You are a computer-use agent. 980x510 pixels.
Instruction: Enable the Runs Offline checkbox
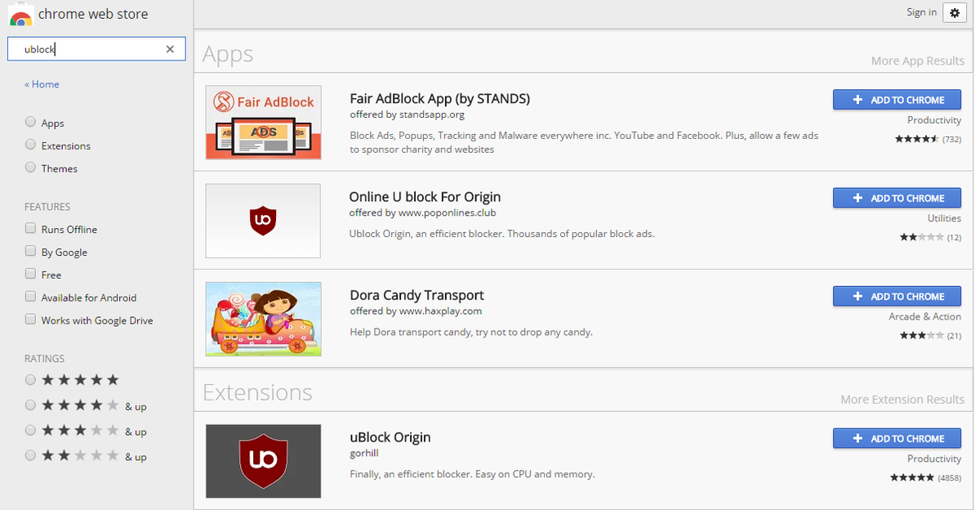tap(30, 229)
